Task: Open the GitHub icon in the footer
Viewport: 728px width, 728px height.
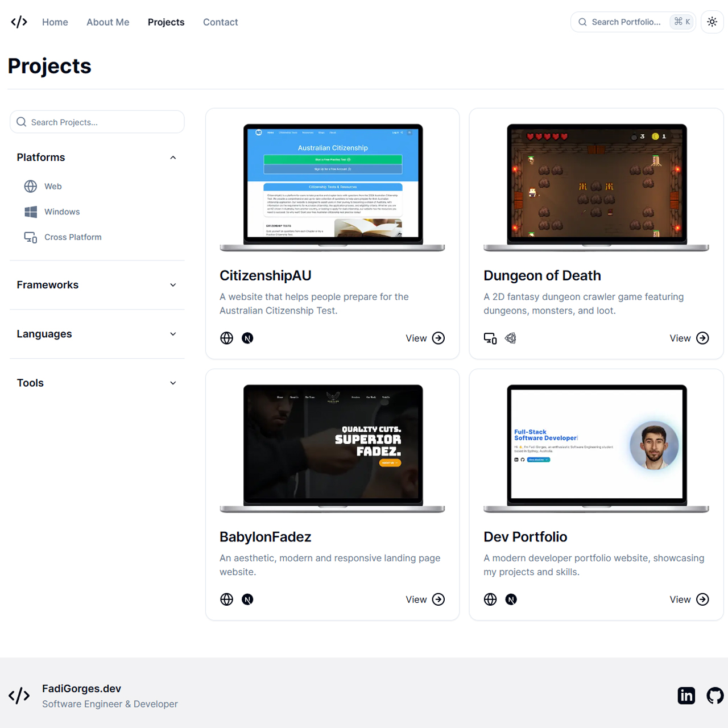Action: 715,696
